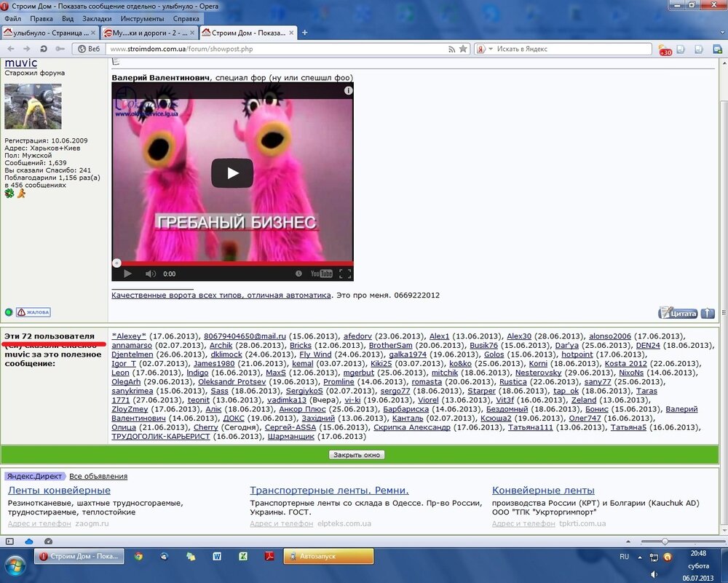Screen dimensions: 728x583
Task: Open the 'Закладки' menu
Action: pos(97,19)
